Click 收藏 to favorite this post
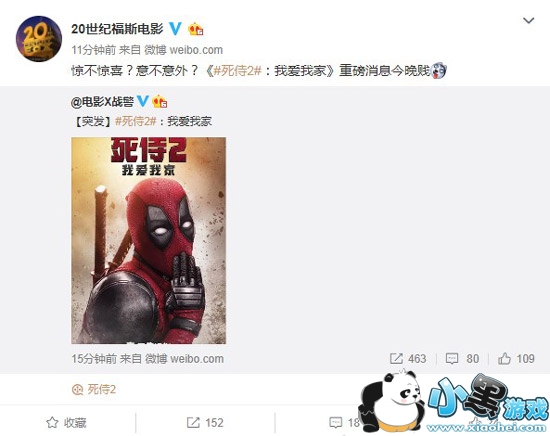Viewport: 550px width, 436px height. [66, 423]
